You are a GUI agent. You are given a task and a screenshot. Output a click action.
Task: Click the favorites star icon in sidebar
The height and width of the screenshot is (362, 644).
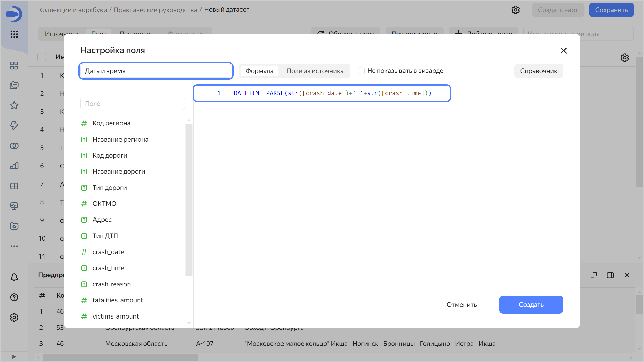(14, 105)
